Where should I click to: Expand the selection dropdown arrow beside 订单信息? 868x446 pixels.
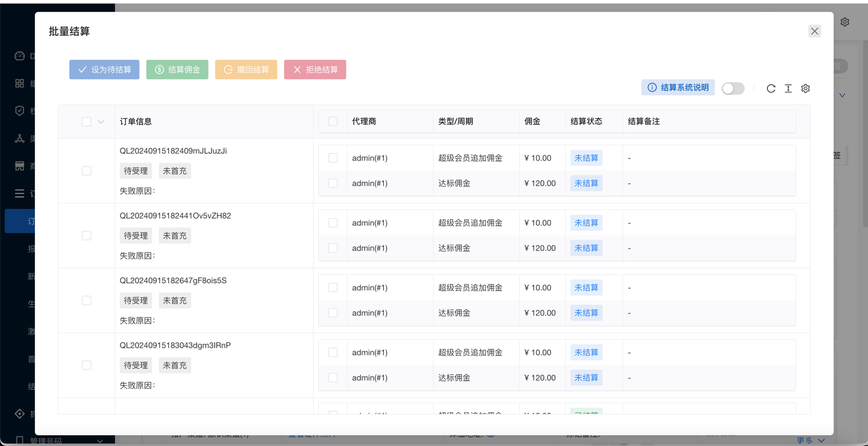pyautogui.click(x=101, y=122)
